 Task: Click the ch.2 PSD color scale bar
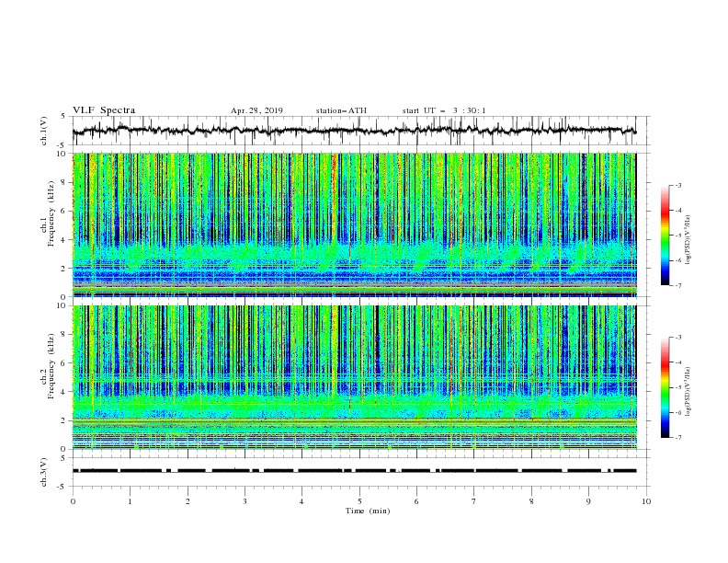click(x=665, y=387)
